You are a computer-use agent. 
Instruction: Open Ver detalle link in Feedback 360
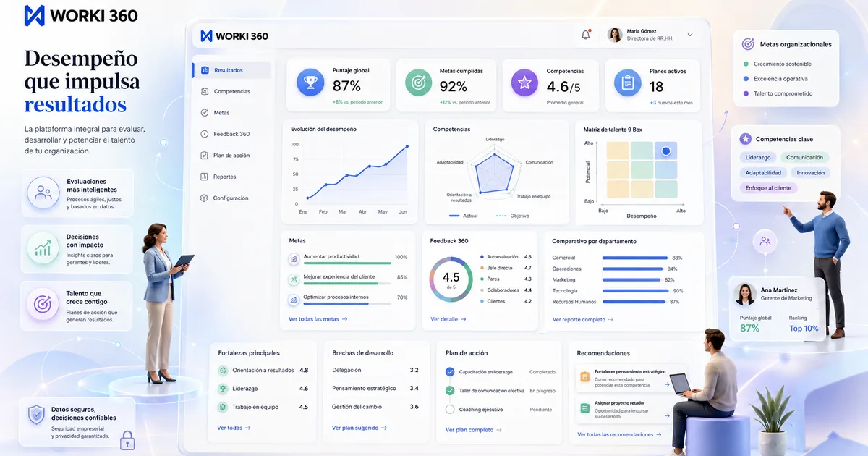448,318
